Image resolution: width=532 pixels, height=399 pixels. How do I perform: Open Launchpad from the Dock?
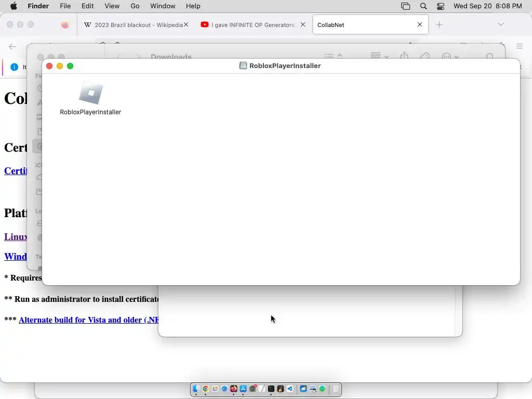coord(215,389)
